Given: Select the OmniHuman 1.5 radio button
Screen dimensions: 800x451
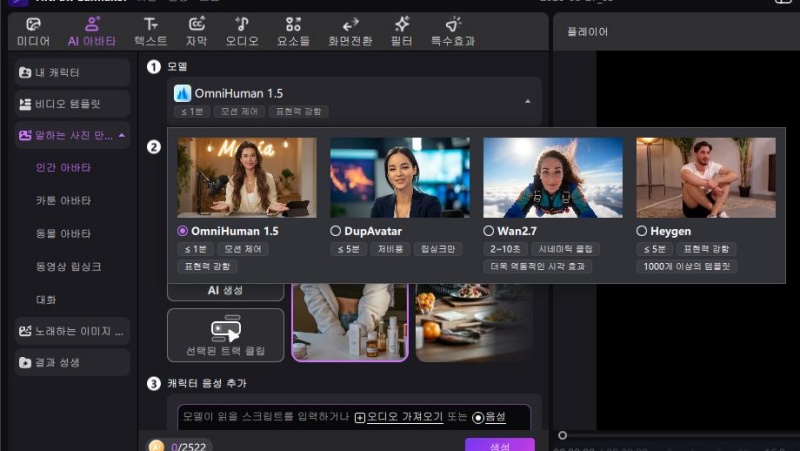Looking at the screenshot, I should [182, 231].
